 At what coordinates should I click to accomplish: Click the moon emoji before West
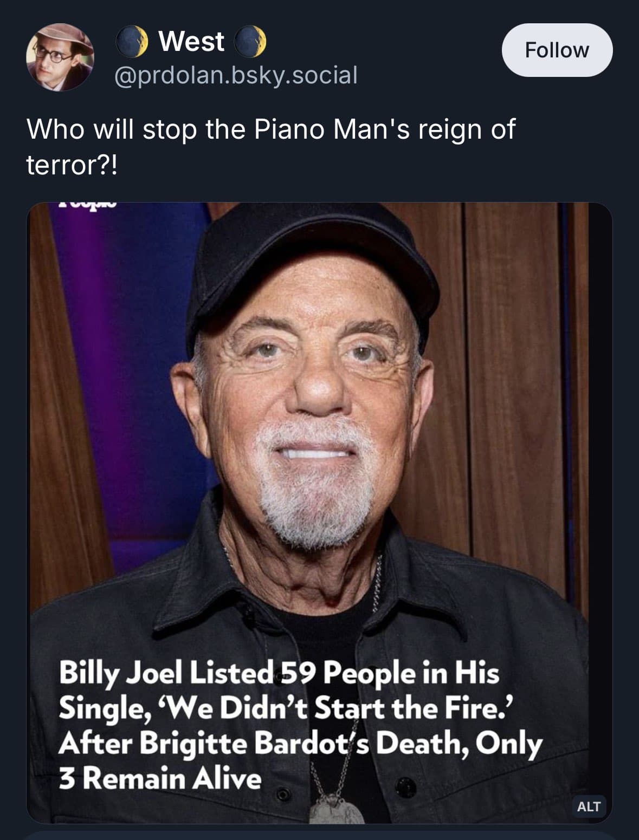133,42
